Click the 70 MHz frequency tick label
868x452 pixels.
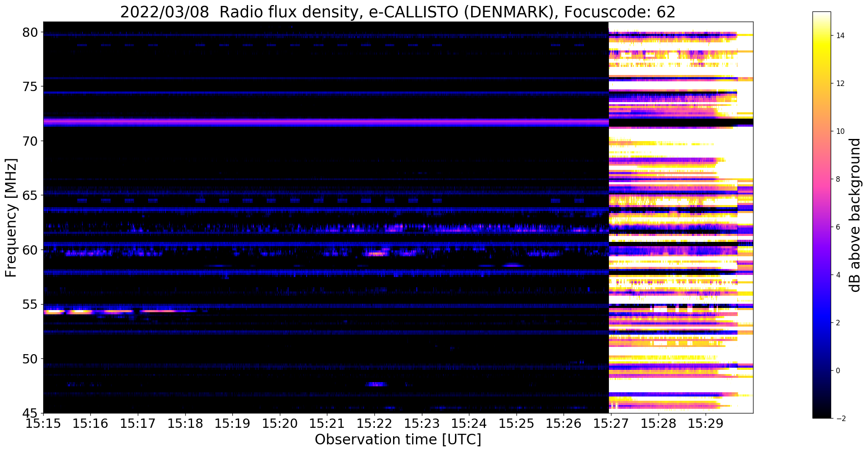pyautogui.click(x=30, y=141)
